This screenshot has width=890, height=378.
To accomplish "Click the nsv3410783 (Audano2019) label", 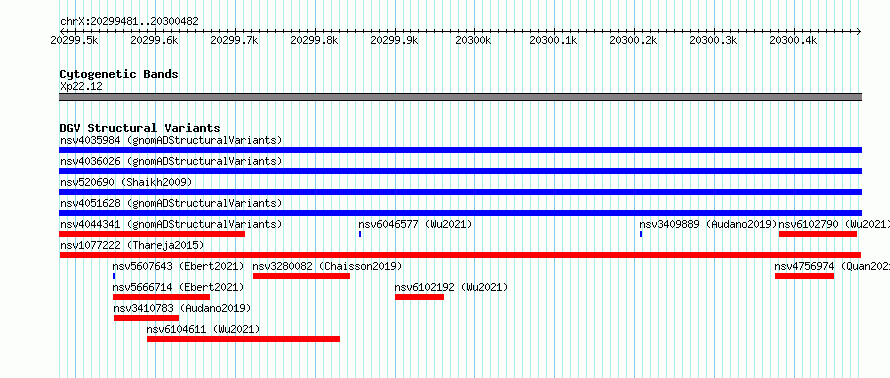I will (x=182, y=308).
